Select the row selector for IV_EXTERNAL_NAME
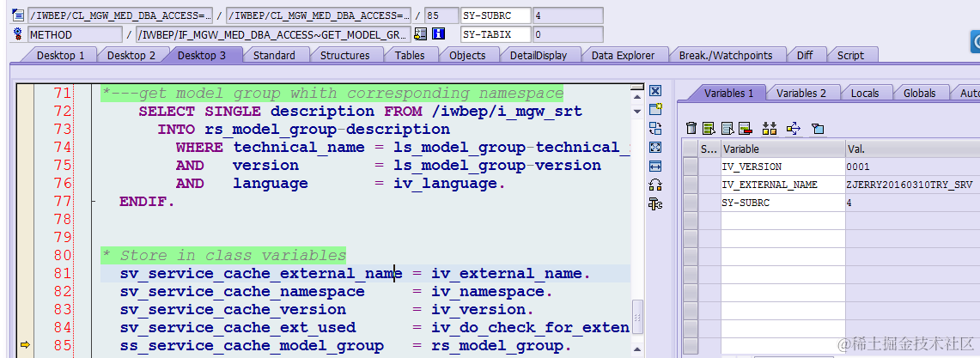 pyautogui.click(x=690, y=185)
